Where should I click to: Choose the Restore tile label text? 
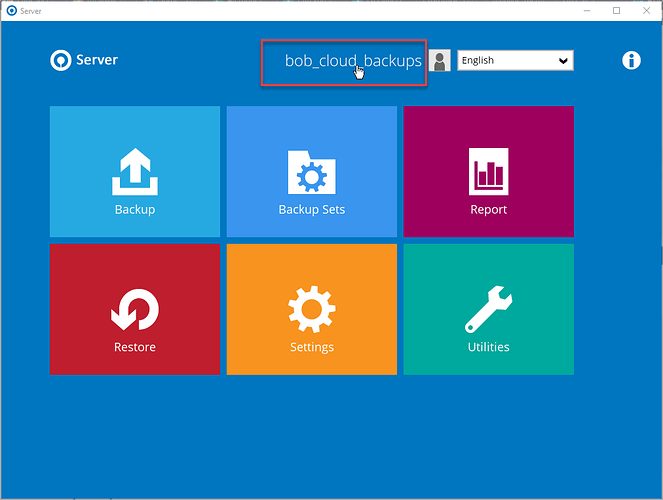(x=134, y=348)
